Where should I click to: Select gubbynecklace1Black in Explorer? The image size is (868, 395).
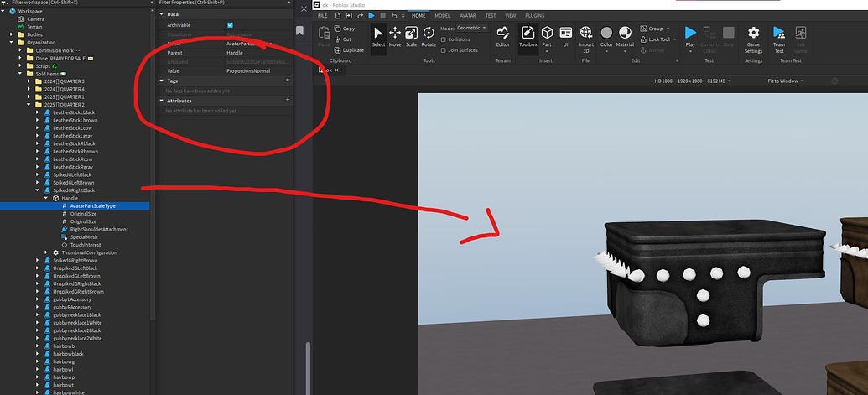pos(77,314)
